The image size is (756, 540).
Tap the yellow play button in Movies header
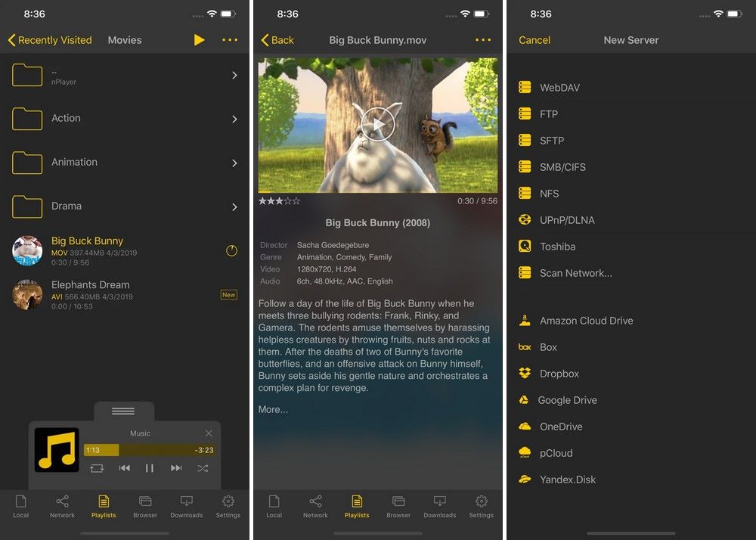tap(199, 40)
